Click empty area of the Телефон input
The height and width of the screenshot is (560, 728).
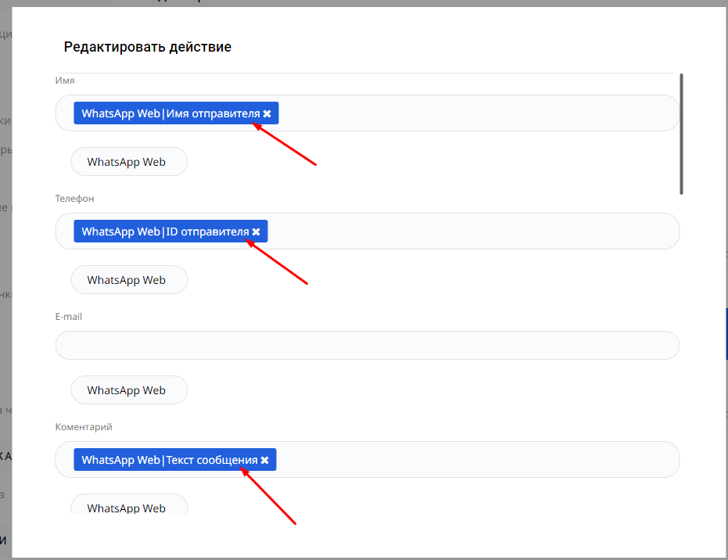click(x=469, y=232)
